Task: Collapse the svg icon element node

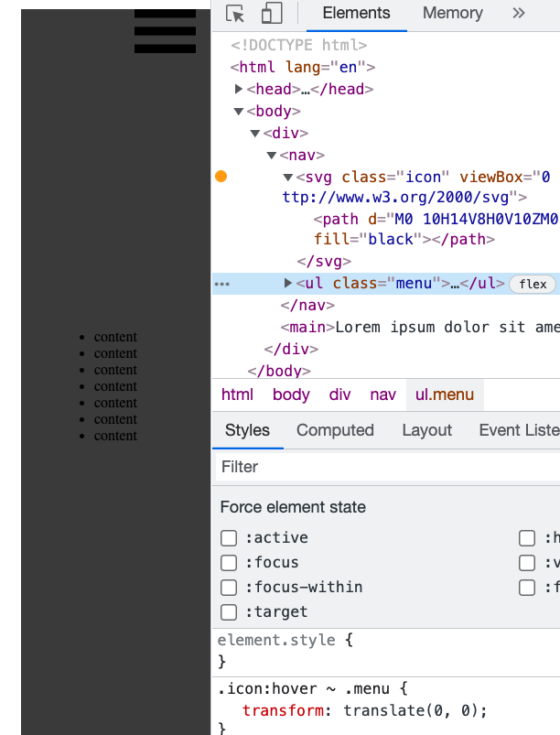Action: click(x=287, y=178)
